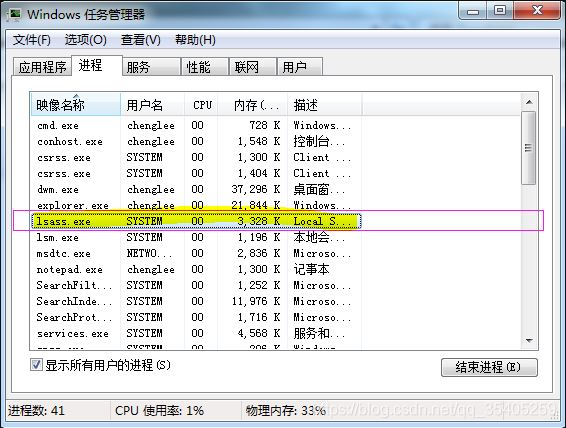Sort by the 映像名称 column header
566x428 pixels.
(x=75, y=105)
